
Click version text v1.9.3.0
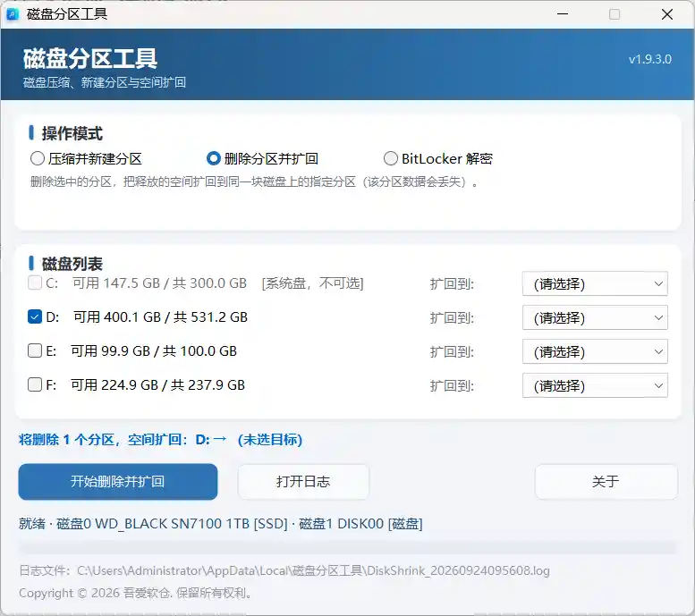point(649,59)
